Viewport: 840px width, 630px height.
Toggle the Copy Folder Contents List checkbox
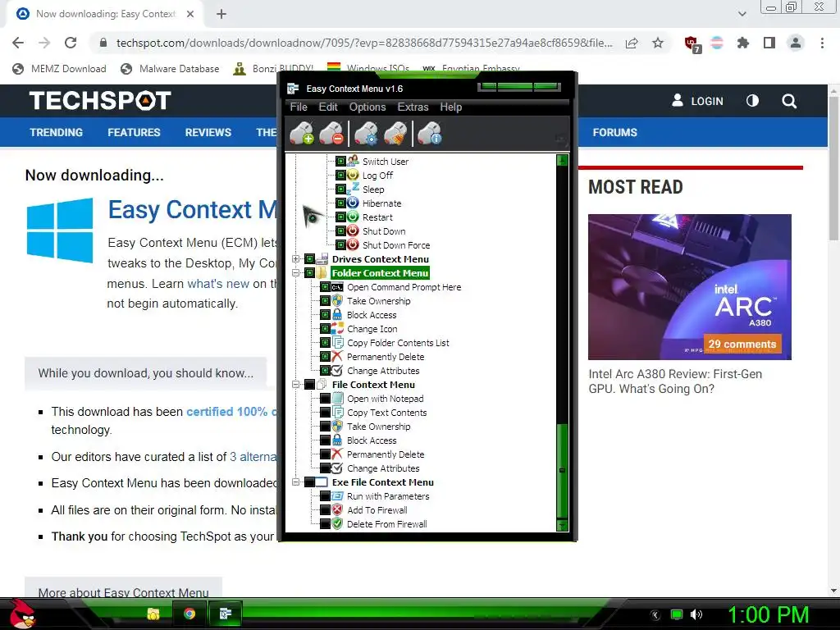(x=325, y=342)
